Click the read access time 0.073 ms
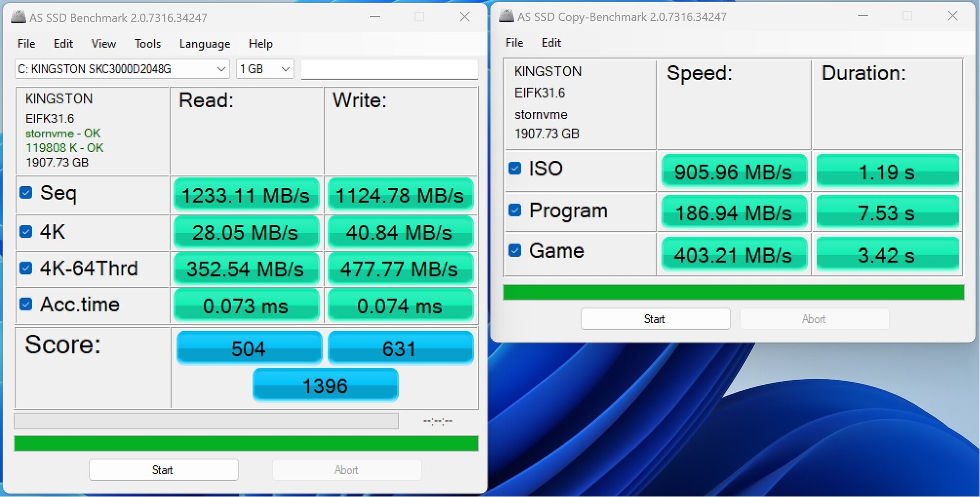The height and width of the screenshot is (497, 980). [247, 306]
